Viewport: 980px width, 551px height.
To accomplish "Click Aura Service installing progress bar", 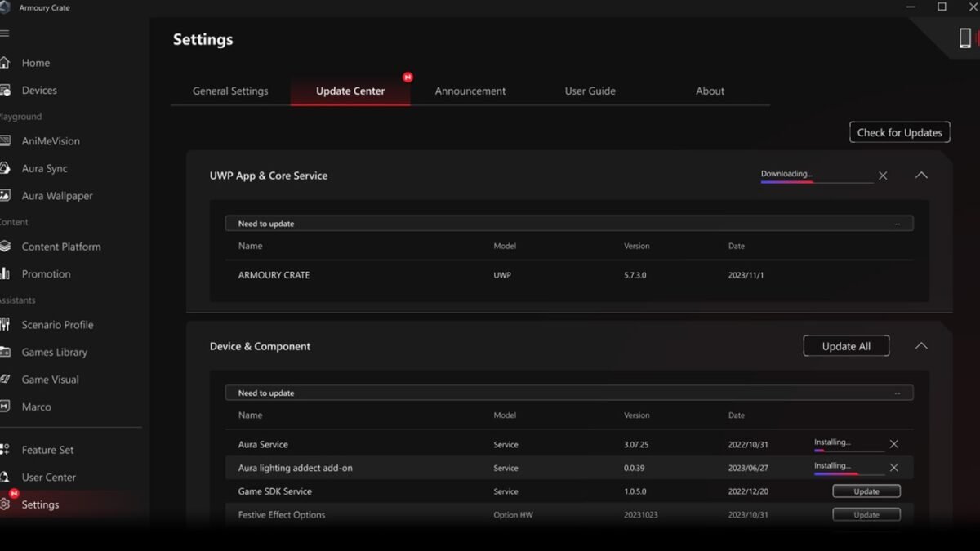I will click(849, 450).
